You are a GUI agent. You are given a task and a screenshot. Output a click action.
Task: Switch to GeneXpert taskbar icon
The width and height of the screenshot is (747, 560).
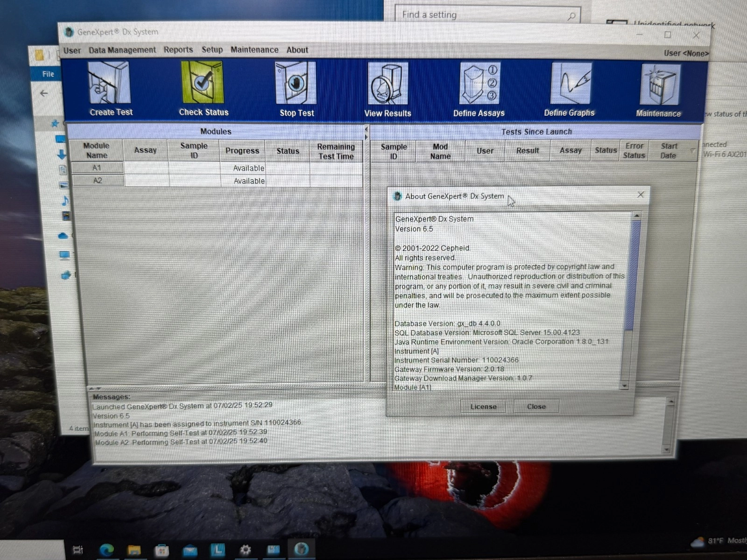pos(301,549)
